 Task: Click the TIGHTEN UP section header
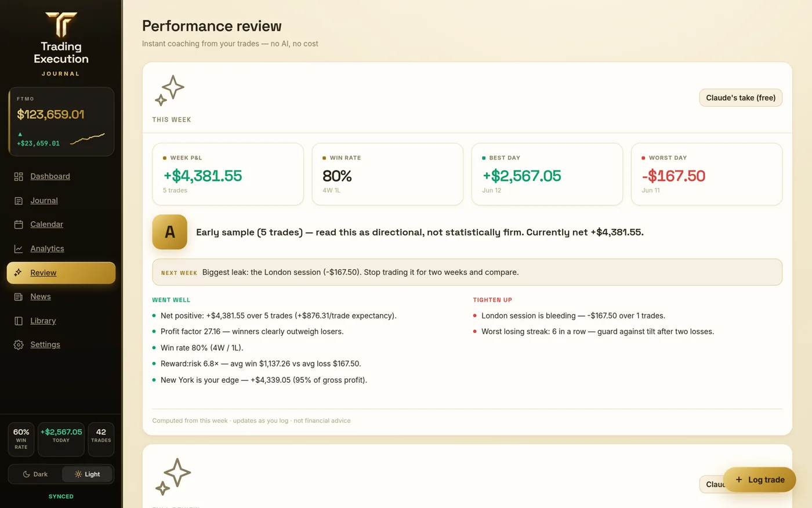pyautogui.click(x=492, y=300)
